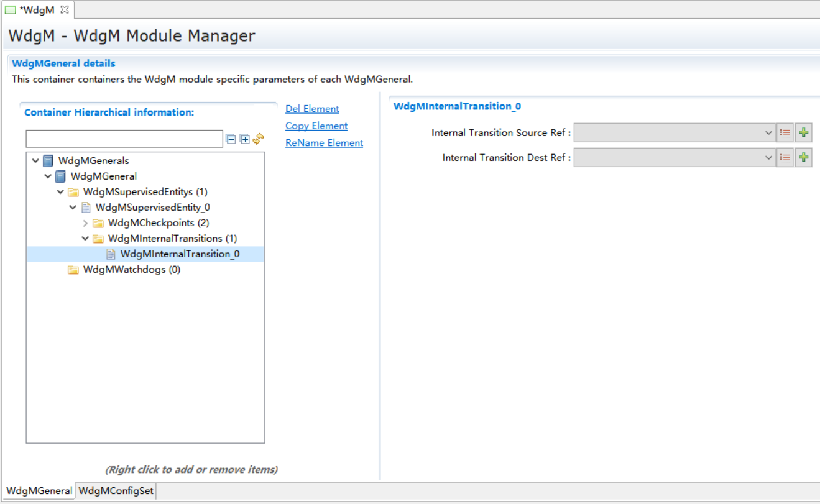Collapse the WdgMSupervisedEntity_0 node
820x504 pixels.
[x=73, y=208]
